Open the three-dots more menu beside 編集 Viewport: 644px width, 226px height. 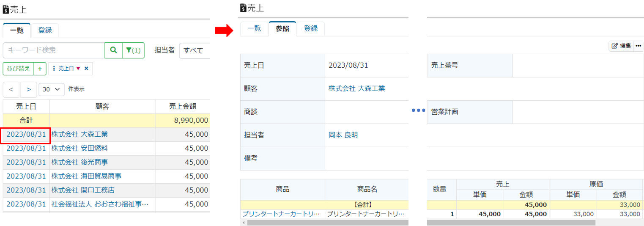click(638, 46)
